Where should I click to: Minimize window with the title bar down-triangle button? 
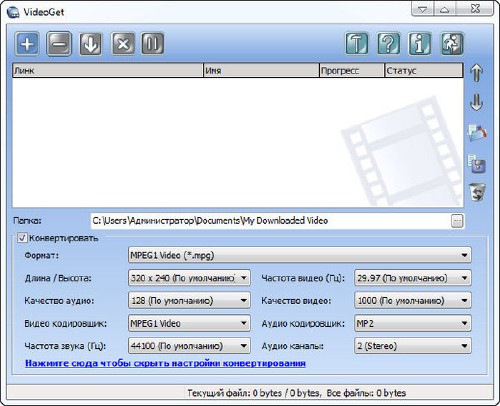tap(423, 9)
